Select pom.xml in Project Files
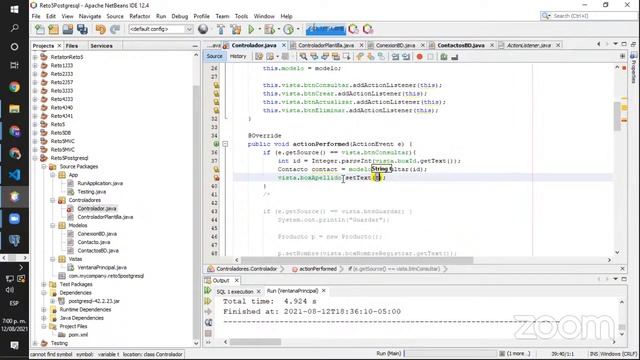The height and width of the screenshot is (360, 640). pyautogui.click(x=78, y=335)
